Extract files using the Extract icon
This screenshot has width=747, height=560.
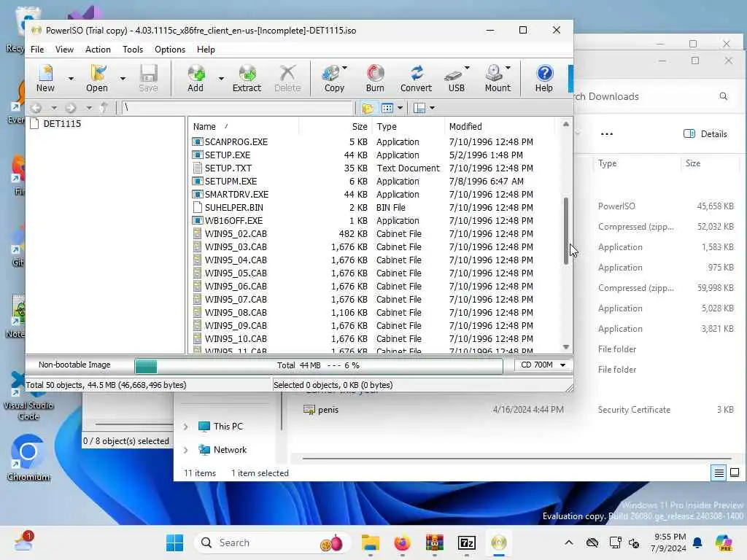click(247, 78)
